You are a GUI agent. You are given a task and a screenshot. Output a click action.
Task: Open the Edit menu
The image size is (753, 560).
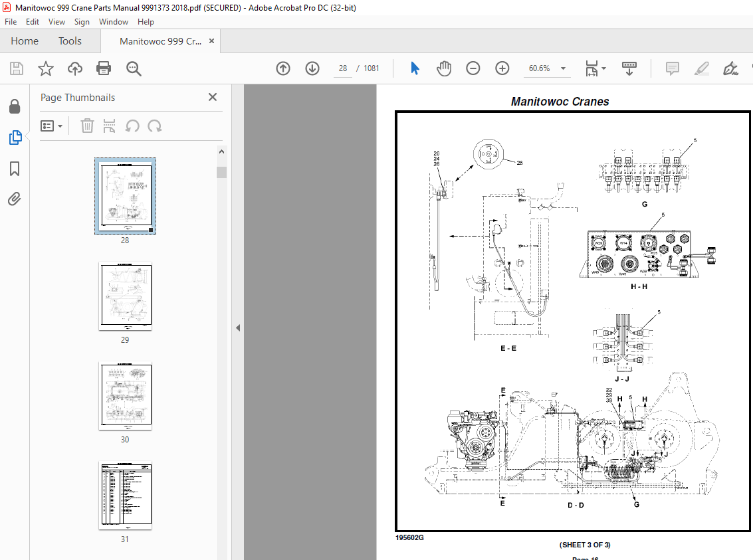click(33, 22)
